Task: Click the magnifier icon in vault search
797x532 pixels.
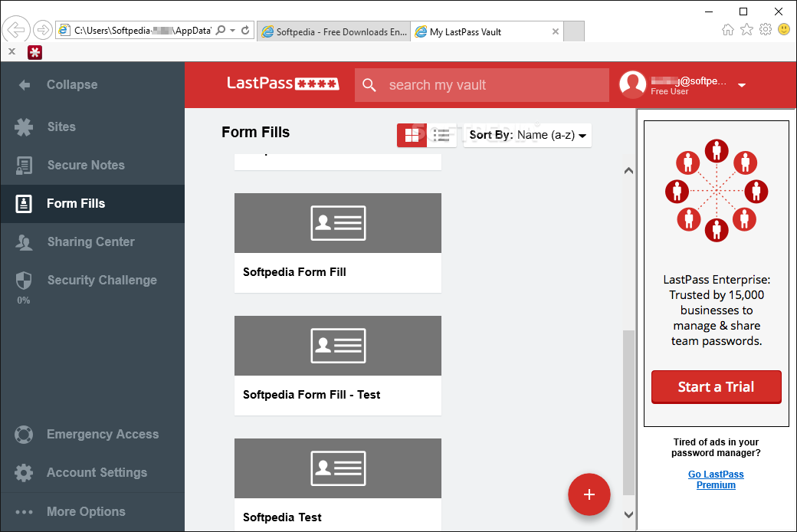Action: tap(369, 85)
